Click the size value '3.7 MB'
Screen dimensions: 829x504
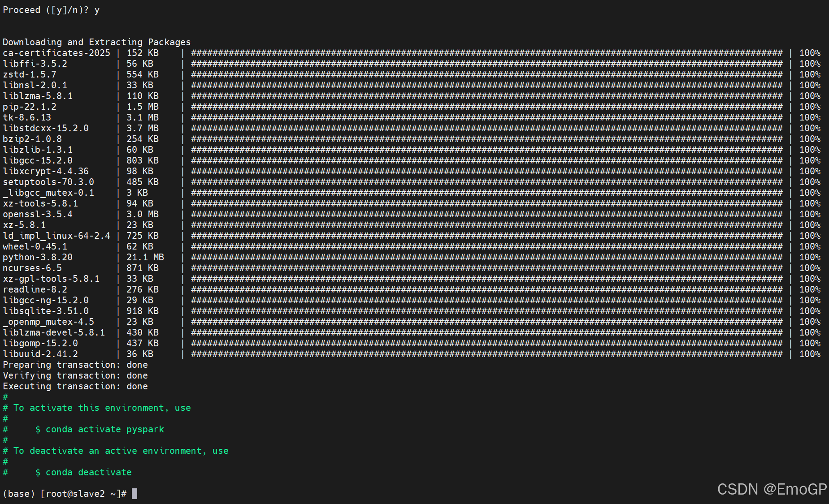143,128
